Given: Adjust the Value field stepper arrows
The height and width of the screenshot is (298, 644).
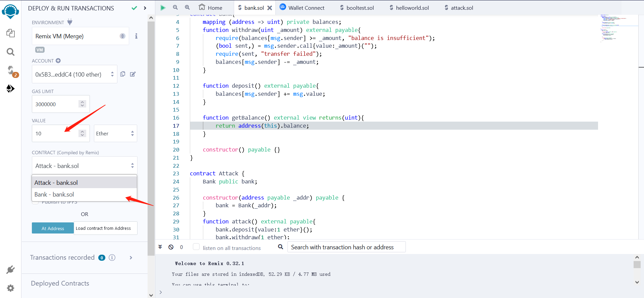Looking at the screenshot, I should pos(83,133).
